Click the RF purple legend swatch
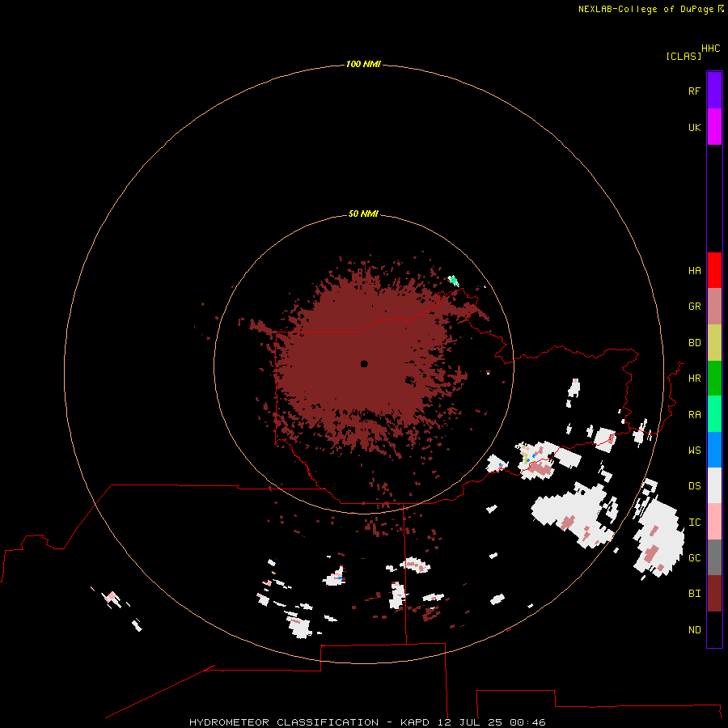Viewport: 728px width, 728px height. (714, 91)
